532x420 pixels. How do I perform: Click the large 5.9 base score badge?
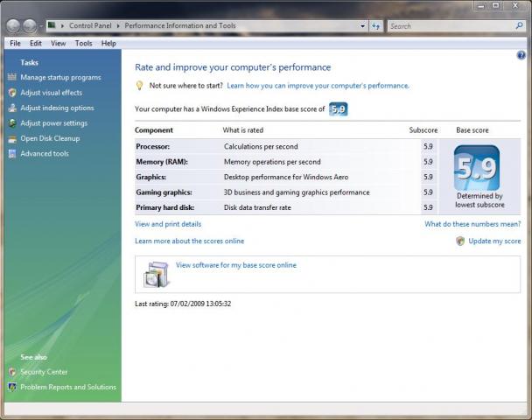coord(477,168)
